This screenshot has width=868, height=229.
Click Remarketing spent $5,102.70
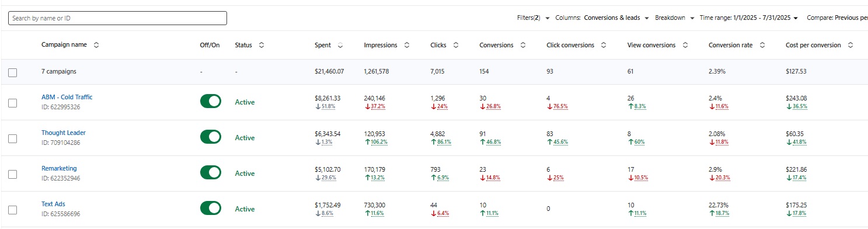coord(327,169)
